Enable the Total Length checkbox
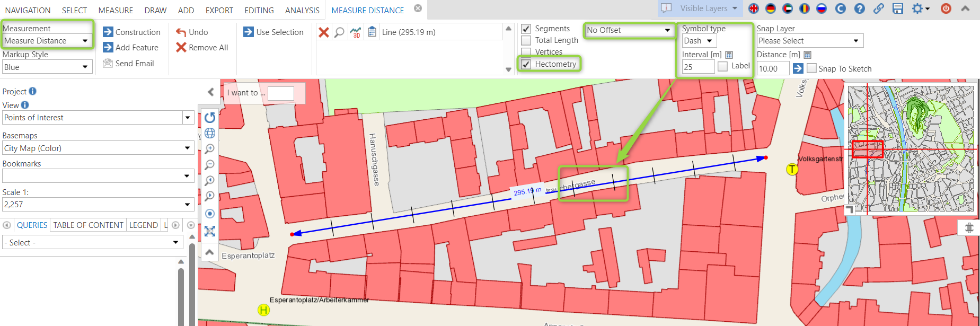This screenshot has height=326, width=980. (x=526, y=40)
